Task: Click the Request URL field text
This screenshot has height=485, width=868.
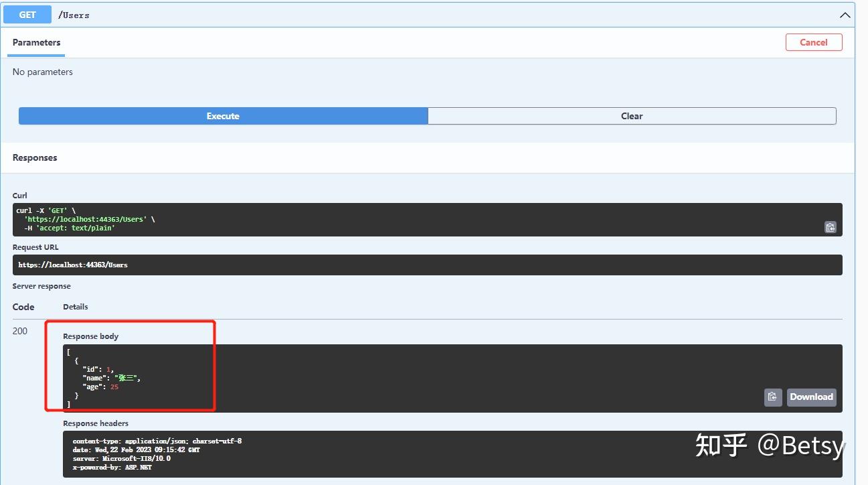Action: pyautogui.click(x=73, y=265)
